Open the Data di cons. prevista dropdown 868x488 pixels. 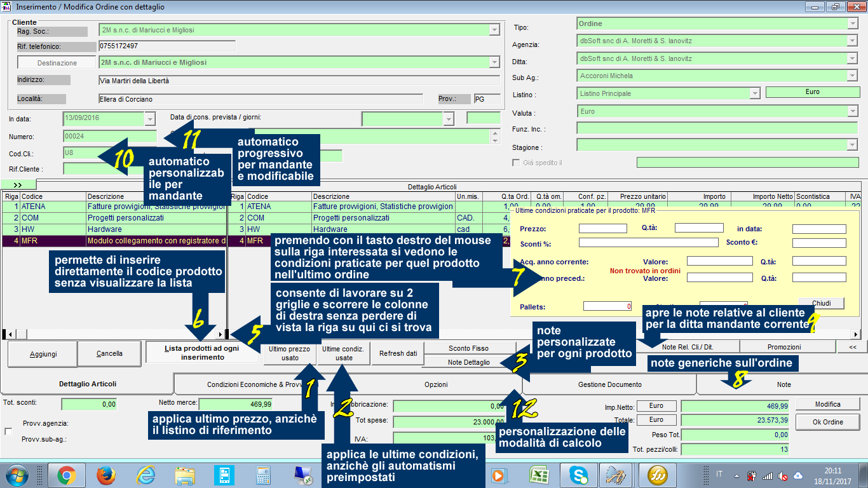coord(449,119)
